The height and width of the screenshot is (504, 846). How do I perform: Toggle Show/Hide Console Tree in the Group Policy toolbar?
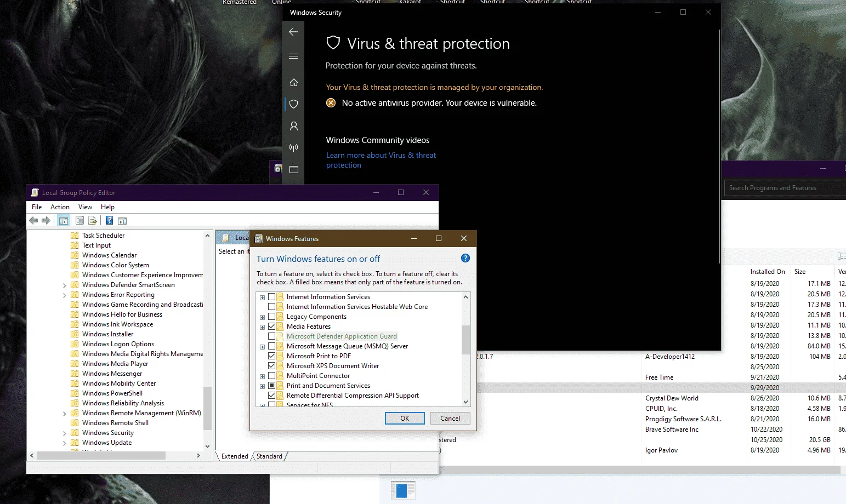64,221
